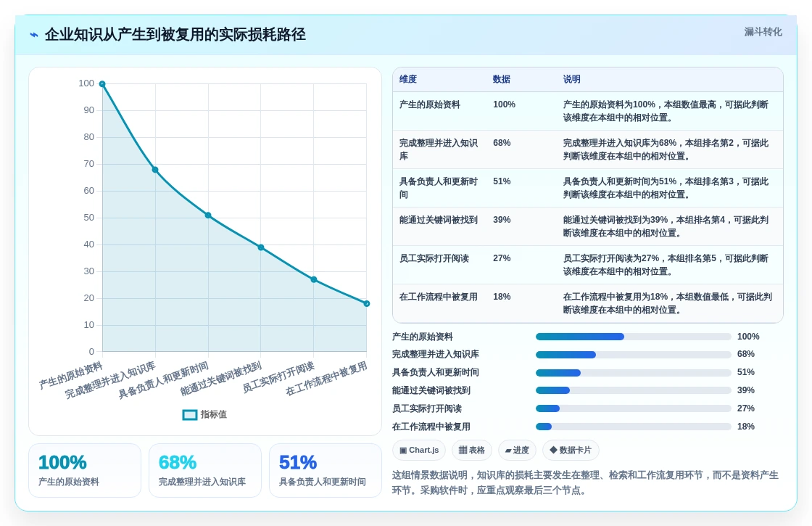The height and width of the screenshot is (526, 812).
Task: Click the 39% value in table
Action: 502,220
